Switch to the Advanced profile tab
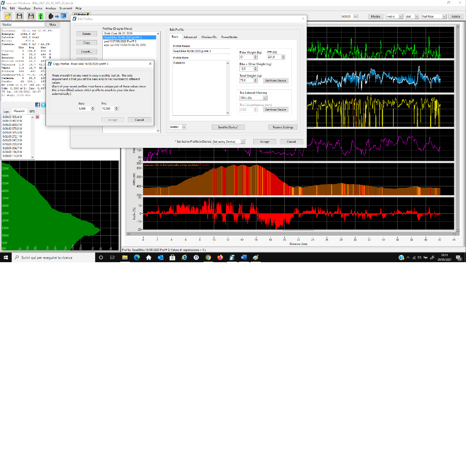The image size is (466, 476). (190, 37)
